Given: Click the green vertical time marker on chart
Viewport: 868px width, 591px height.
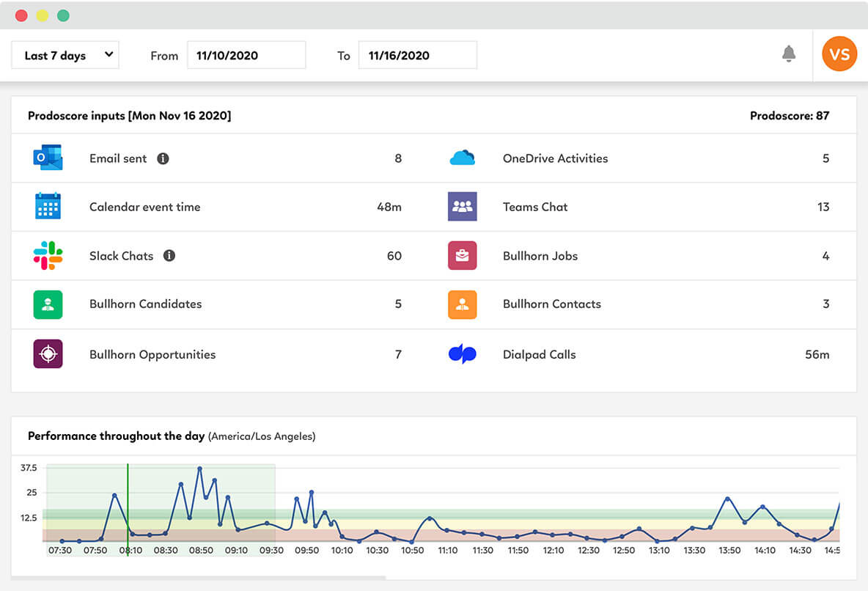Looking at the screenshot, I should [x=128, y=510].
